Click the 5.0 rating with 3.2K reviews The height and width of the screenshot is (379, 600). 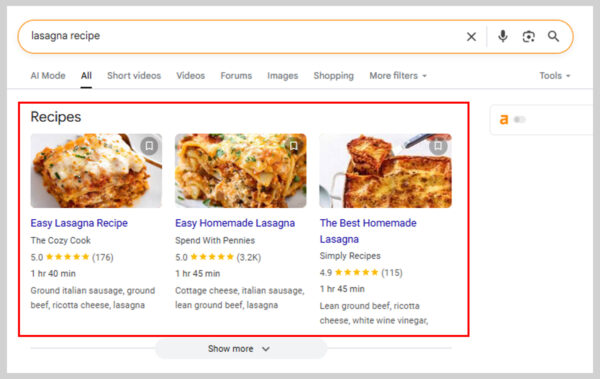pos(218,257)
